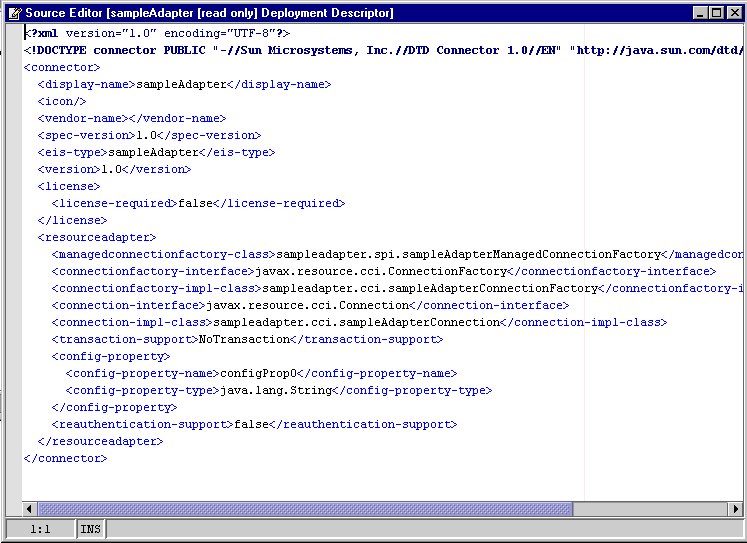
Task: Click the connection-interface javax.resource.cci.Connection line
Action: click(310, 305)
